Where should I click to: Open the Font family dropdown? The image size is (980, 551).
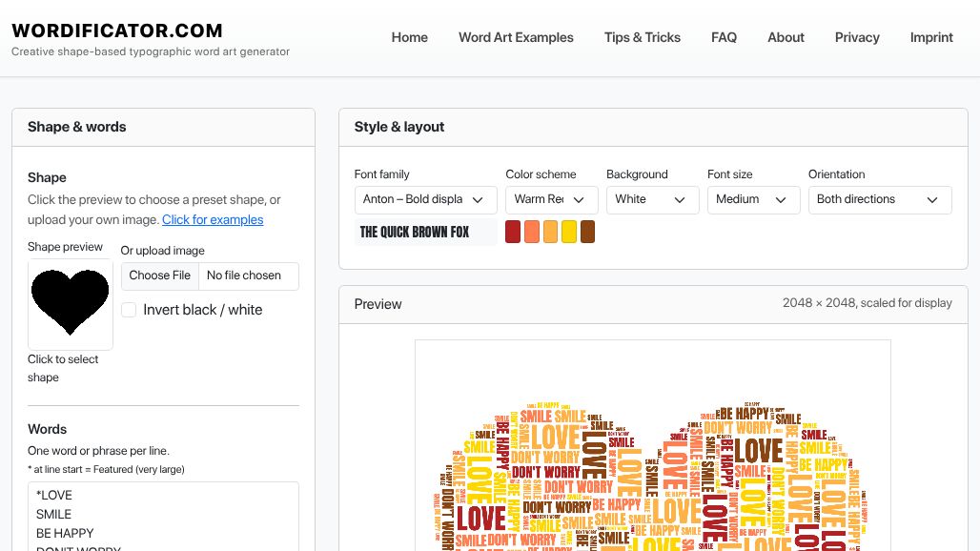[x=424, y=199]
